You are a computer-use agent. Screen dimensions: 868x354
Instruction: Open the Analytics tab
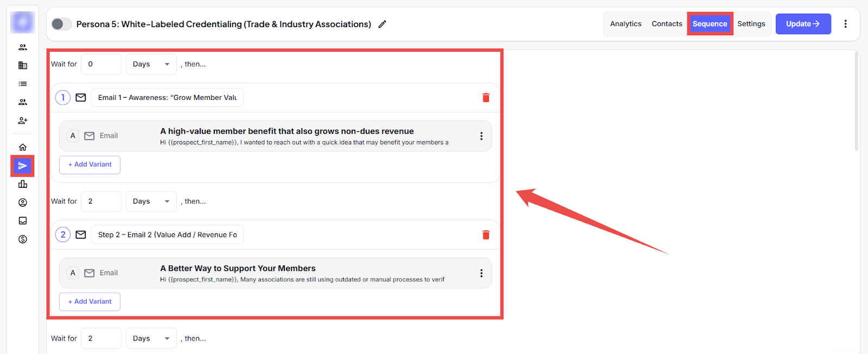click(x=626, y=24)
